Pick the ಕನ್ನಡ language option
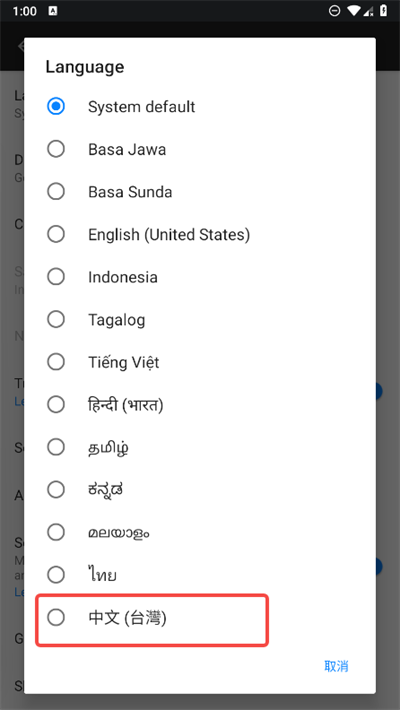 pos(200,489)
